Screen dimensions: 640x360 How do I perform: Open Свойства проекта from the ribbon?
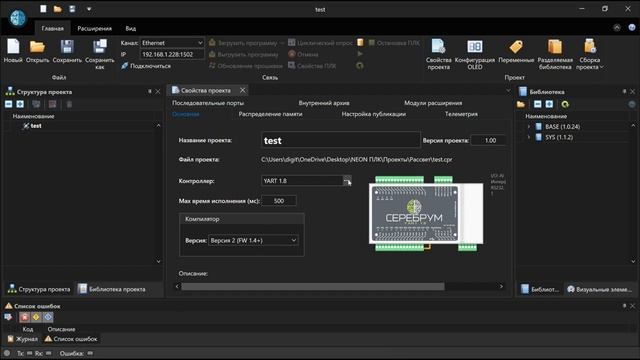click(x=439, y=54)
